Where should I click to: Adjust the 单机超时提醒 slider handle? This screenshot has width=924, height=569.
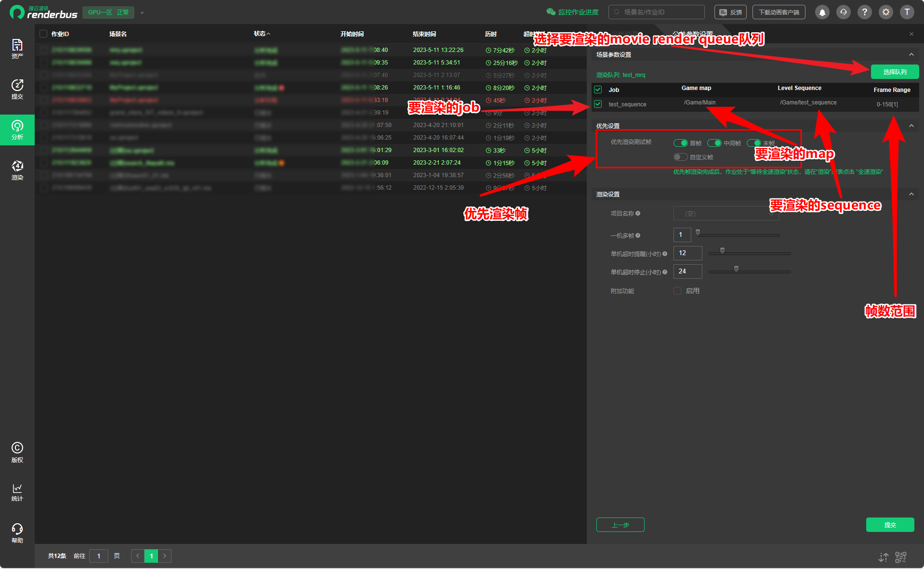(722, 251)
